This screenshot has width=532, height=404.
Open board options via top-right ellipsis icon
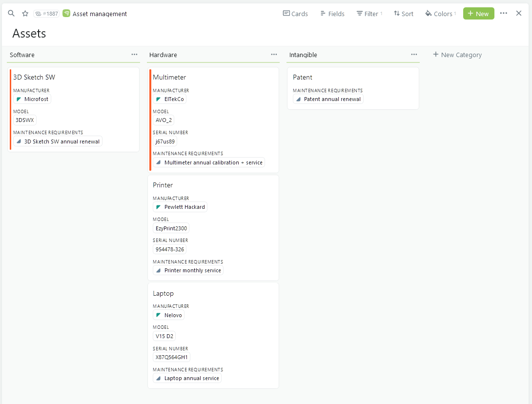[x=503, y=13]
